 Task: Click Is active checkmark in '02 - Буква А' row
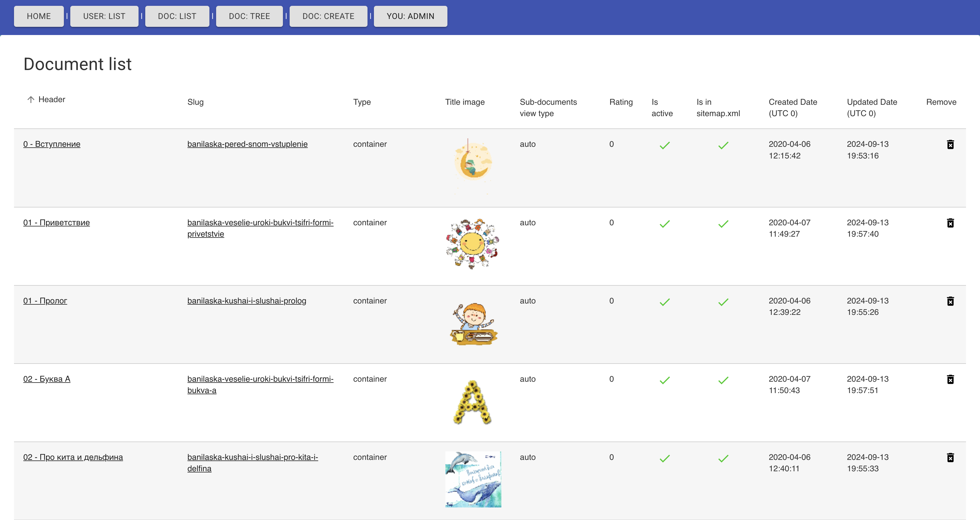pos(664,380)
